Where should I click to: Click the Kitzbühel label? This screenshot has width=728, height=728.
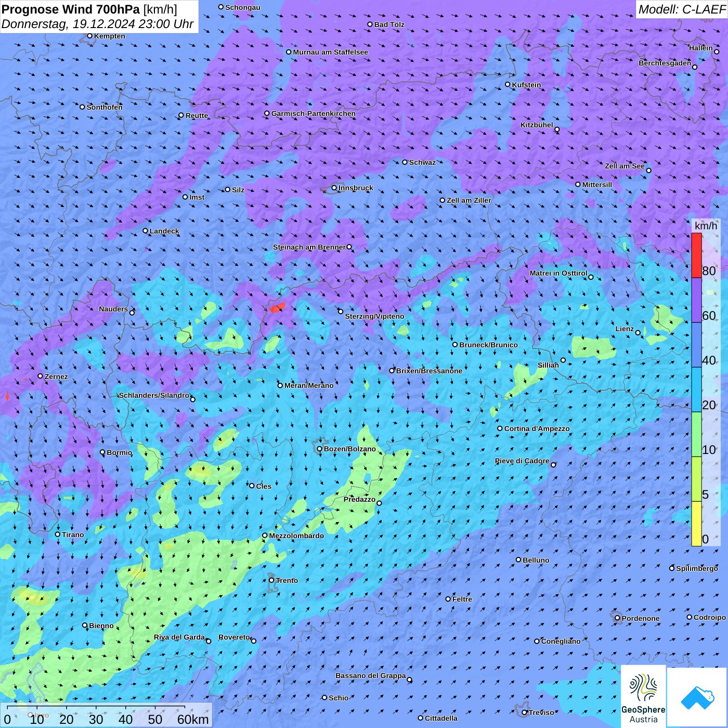point(537,125)
